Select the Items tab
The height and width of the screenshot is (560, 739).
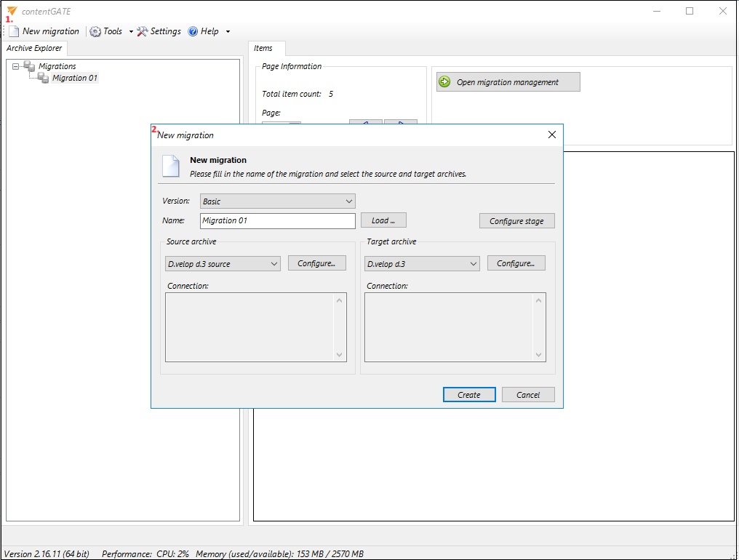pyautogui.click(x=263, y=48)
